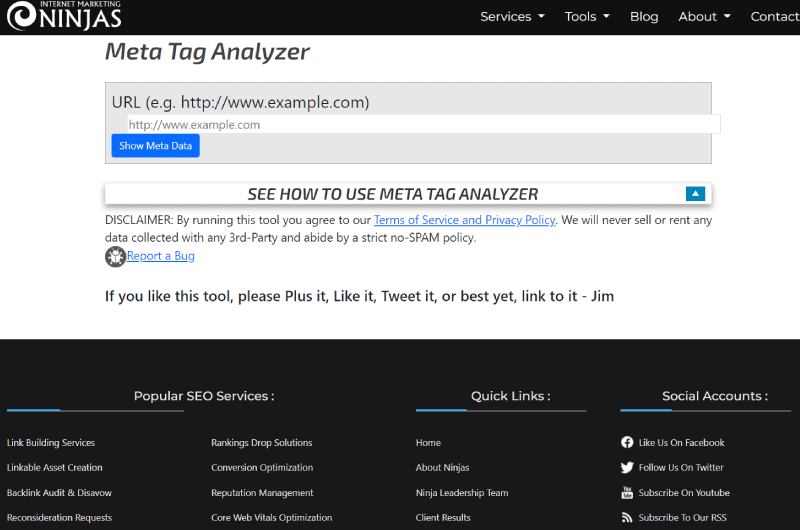Click the YouTube icon in footer

pos(627,493)
